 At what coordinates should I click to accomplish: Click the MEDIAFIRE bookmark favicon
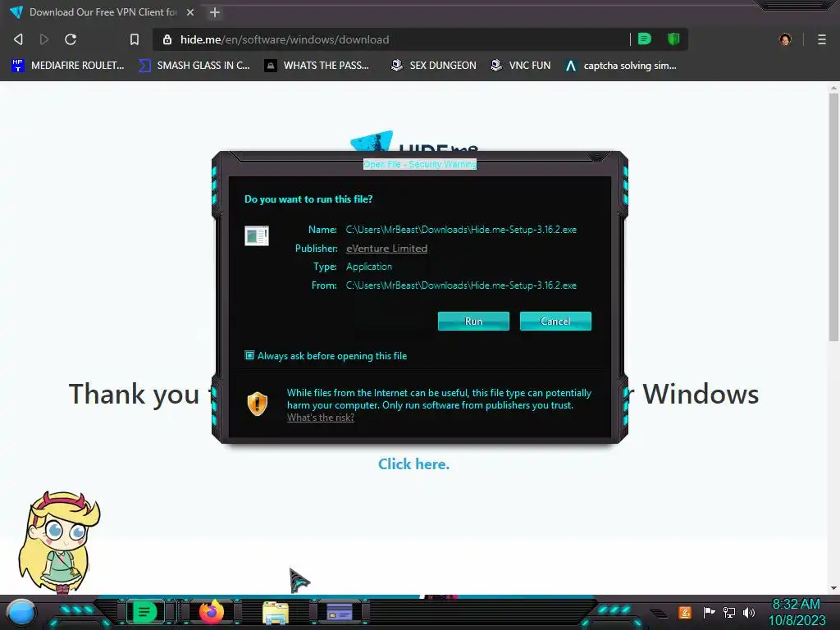tap(18, 66)
